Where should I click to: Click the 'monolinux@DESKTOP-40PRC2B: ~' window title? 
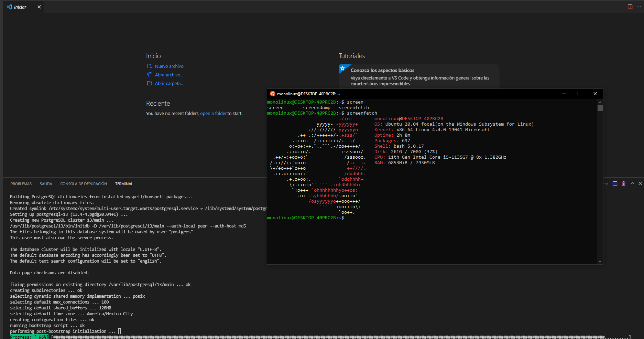click(308, 94)
